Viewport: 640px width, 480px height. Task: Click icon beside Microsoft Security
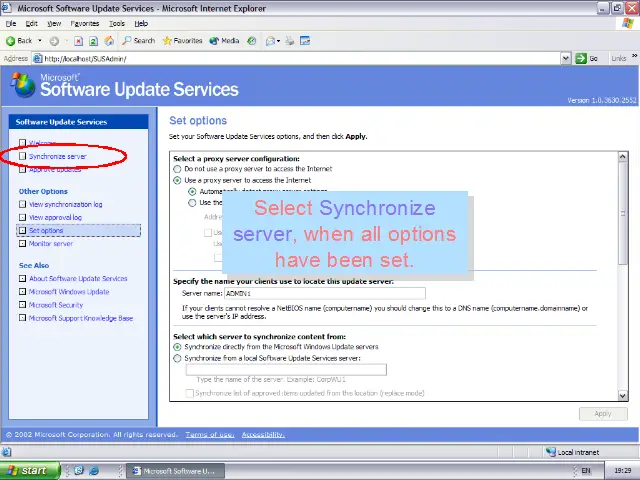(x=22, y=305)
